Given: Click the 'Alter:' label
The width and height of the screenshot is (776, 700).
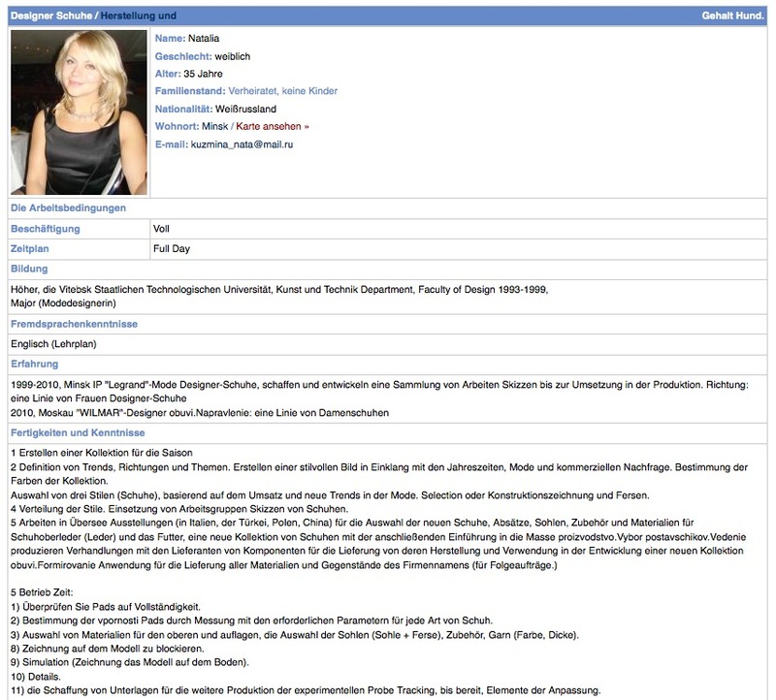Looking at the screenshot, I should pyautogui.click(x=168, y=74).
